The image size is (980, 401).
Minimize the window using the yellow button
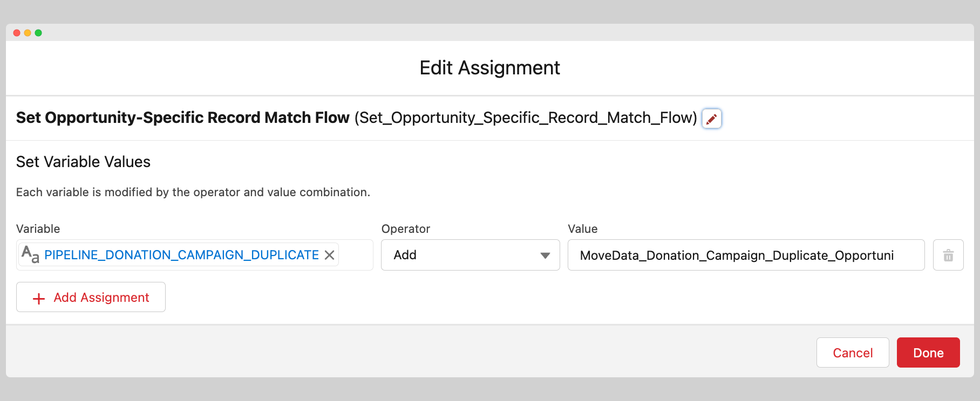tap(28, 33)
